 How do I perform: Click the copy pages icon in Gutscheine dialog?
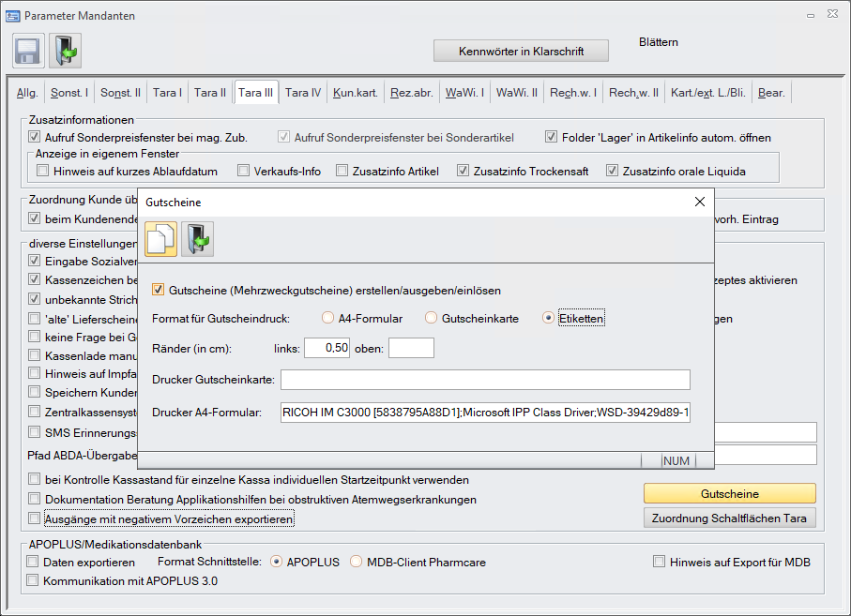tap(160, 239)
